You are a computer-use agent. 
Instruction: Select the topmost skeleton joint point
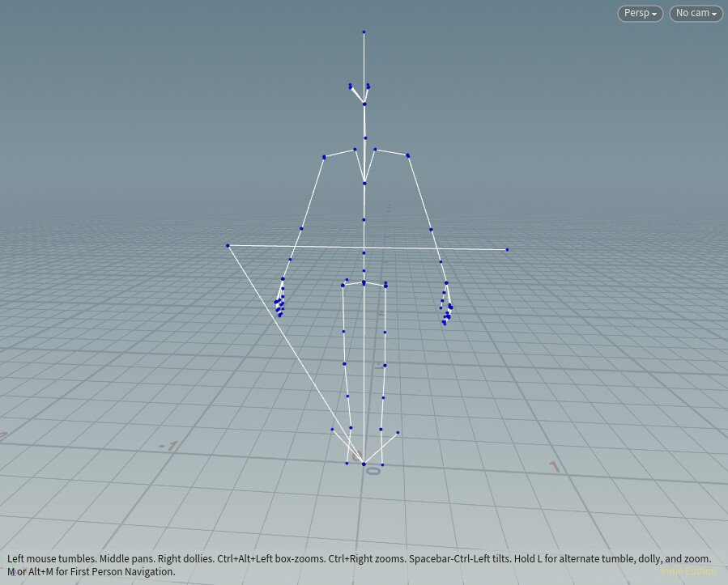point(364,32)
